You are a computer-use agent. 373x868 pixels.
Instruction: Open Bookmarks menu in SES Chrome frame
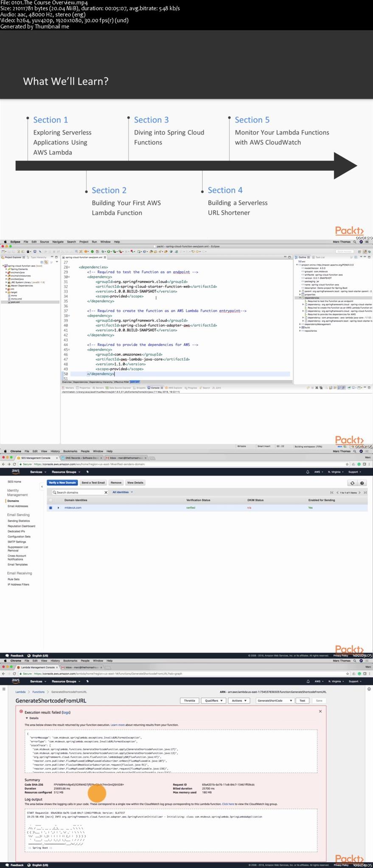click(70, 451)
